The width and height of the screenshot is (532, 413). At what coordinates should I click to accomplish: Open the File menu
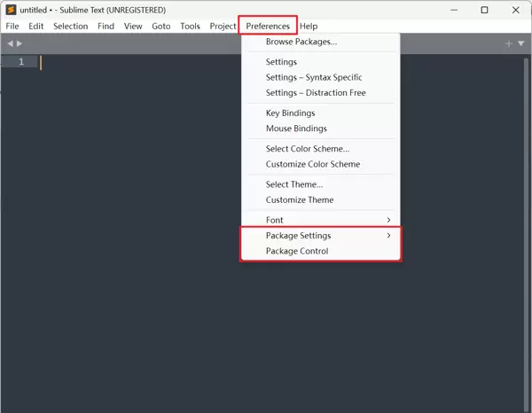coord(12,26)
